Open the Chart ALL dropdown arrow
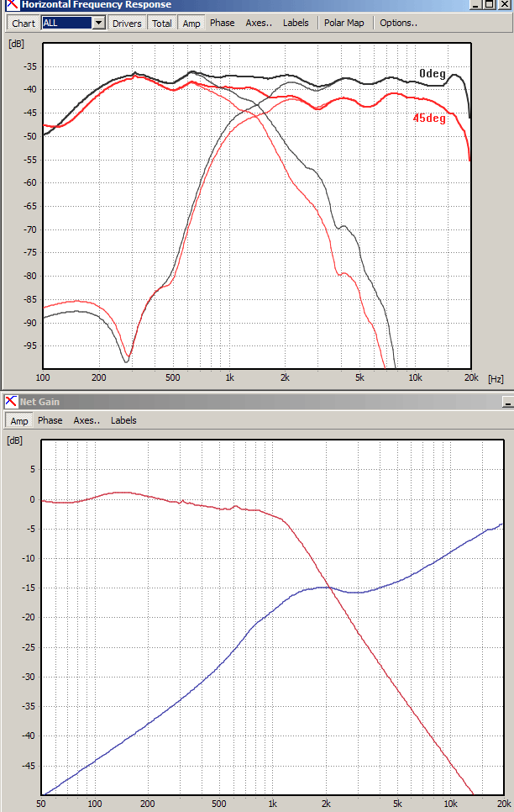The image size is (514, 812). tap(99, 23)
